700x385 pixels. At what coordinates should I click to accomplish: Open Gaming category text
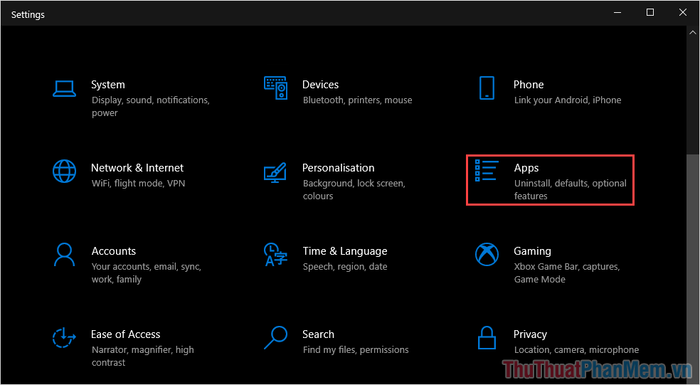point(532,251)
